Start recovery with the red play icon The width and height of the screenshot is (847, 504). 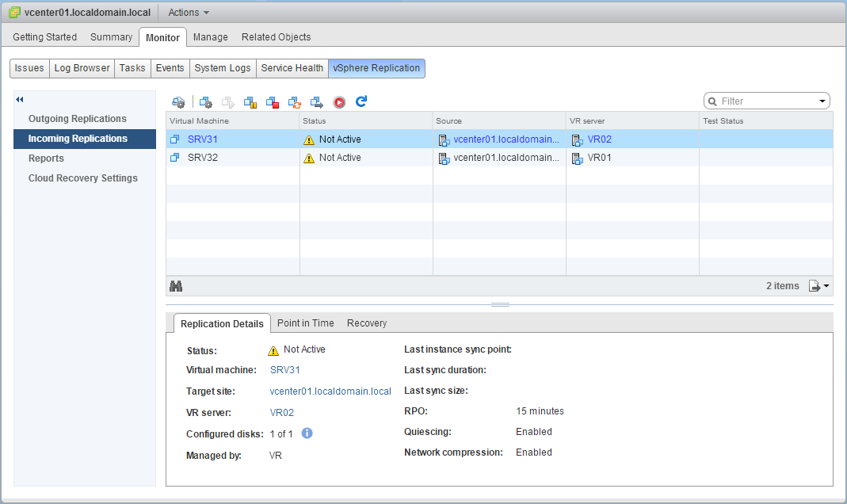click(x=341, y=102)
